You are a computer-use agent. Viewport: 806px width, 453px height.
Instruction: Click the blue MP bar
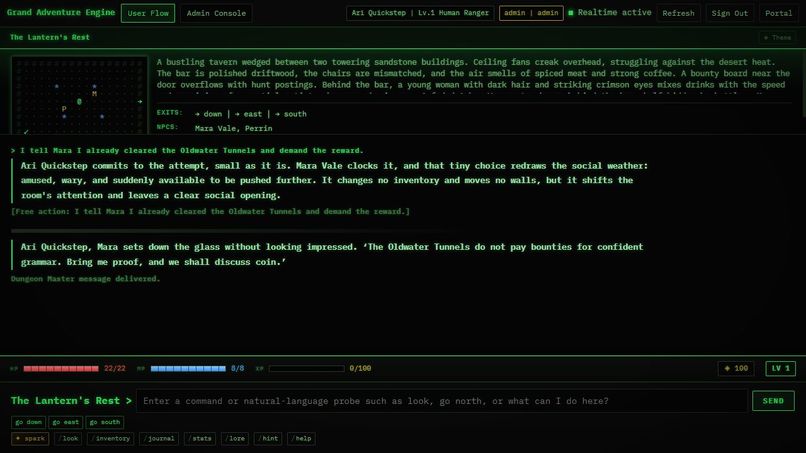[188, 369]
